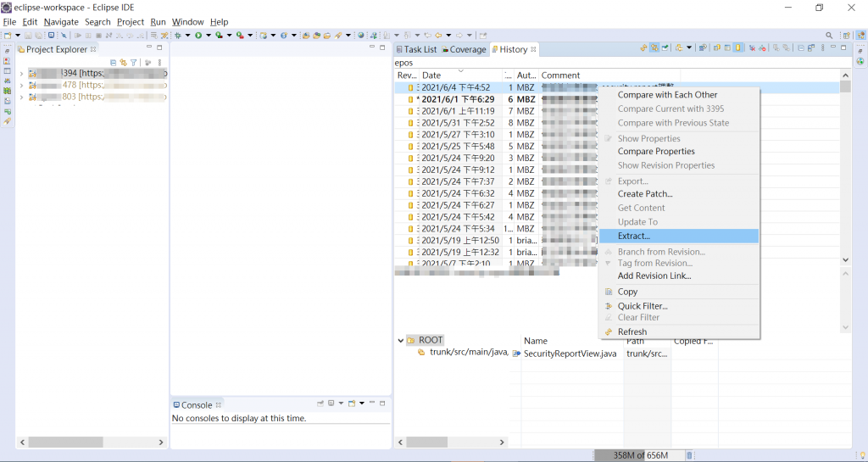Toggle Local and Remote mode in History toolbar

coord(717,48)
